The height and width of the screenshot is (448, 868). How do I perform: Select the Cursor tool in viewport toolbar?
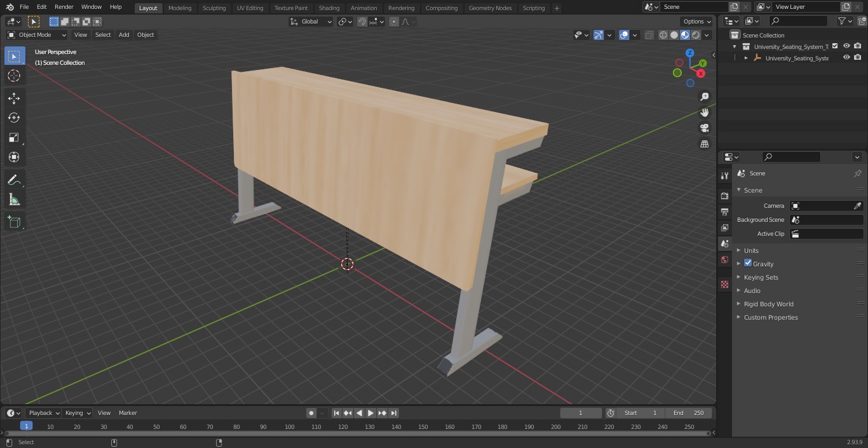coord(14,76)
